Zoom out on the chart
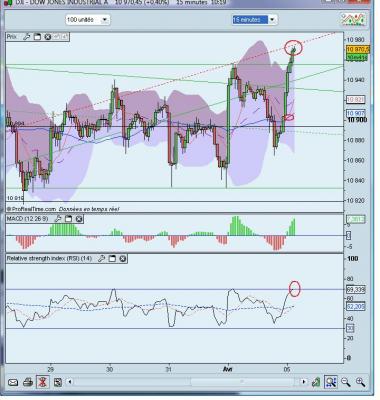380x400 pixels. tap(346, 382)
